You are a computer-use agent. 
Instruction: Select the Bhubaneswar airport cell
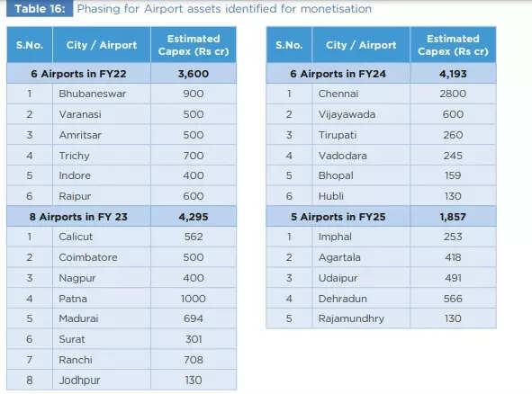[102, 94]
